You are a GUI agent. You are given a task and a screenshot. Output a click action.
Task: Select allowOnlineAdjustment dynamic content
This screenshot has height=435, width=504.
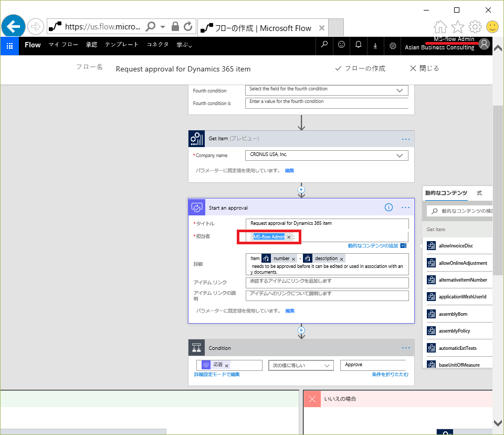tap(459, 263)
